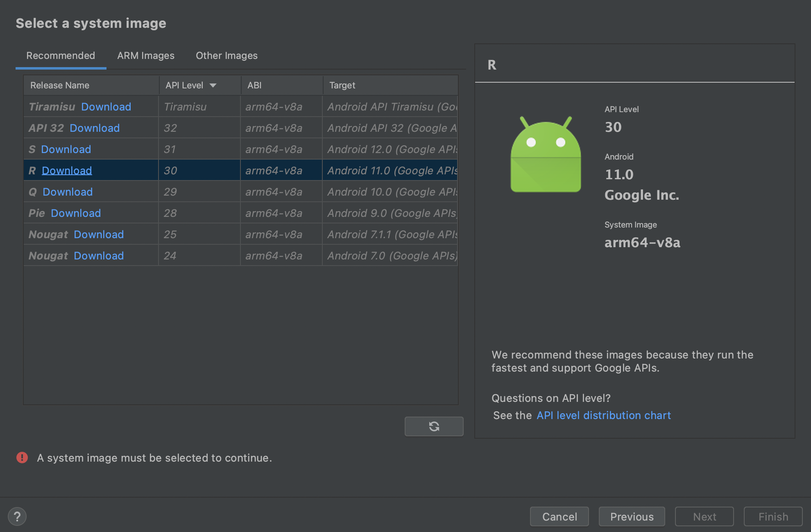811x532 pixels.
Task: Click arm64-v8a ABI cell in Tiramisu row
Action: 281,107
